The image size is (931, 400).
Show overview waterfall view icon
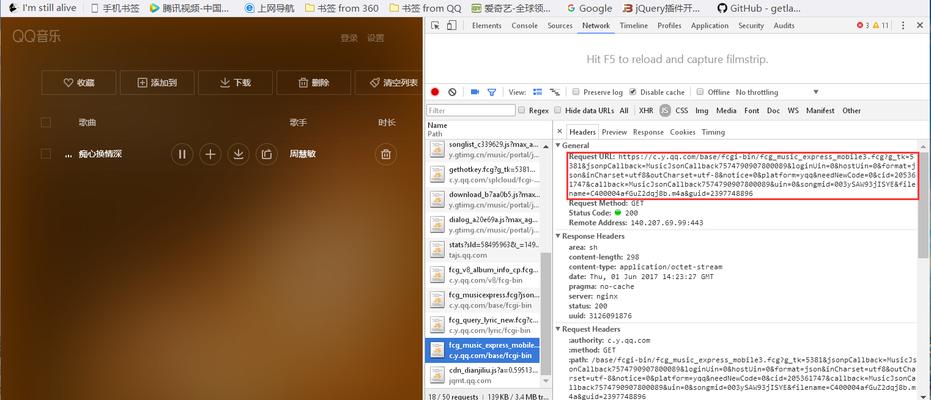tap(555, 92)
